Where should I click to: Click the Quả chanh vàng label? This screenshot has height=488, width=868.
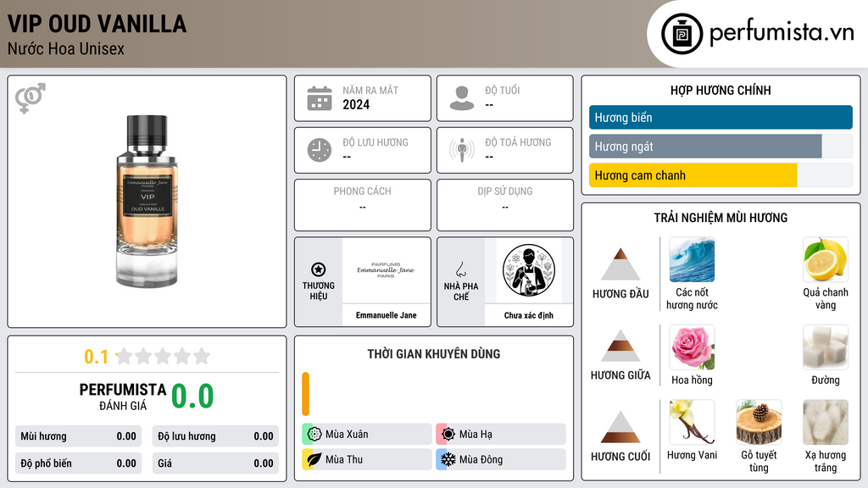pos(826,299)
